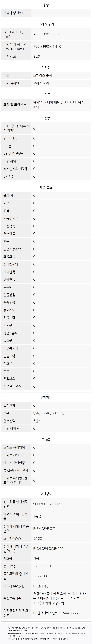Click the 무게 (kg) value 95.0
The width and height of the screenshot is (92, 644).
pyautogui.click(x=36, y=56)
